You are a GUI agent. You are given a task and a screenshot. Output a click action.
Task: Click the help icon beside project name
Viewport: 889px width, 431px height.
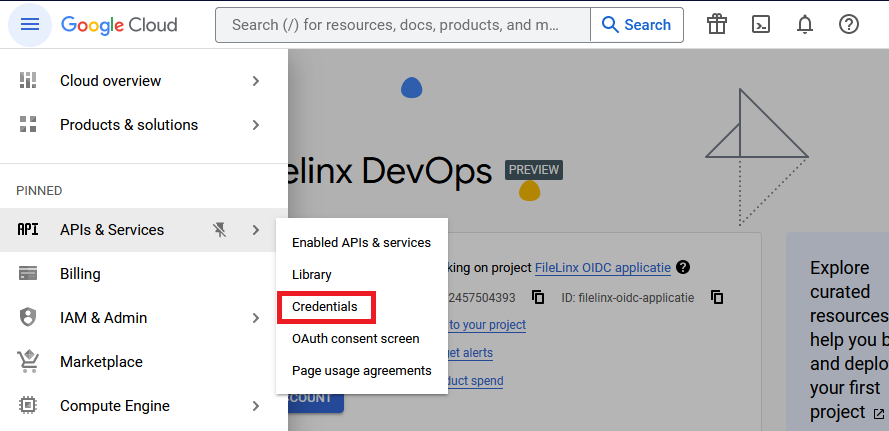(683, 267)
